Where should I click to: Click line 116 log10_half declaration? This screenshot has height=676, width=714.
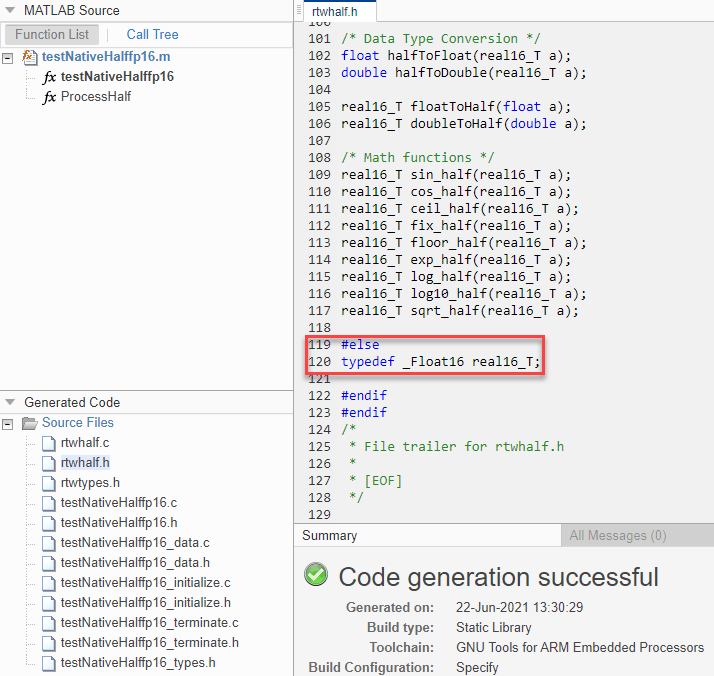pyautogui.click(x=464, y=294)
